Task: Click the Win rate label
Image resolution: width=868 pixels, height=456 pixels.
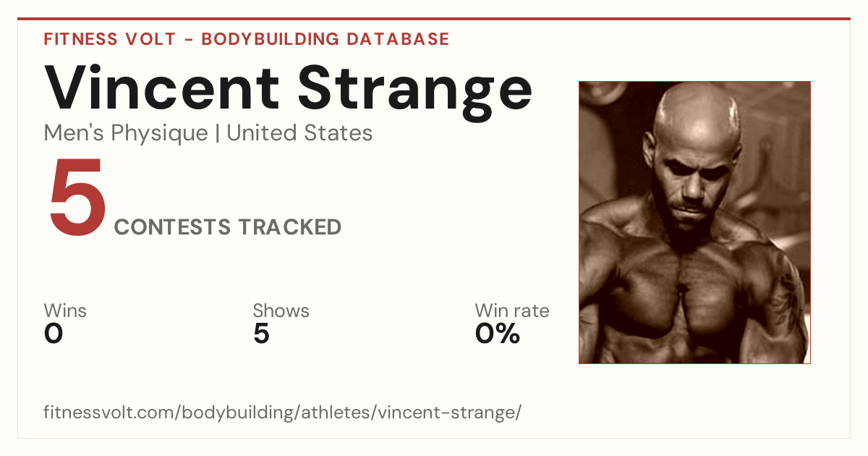Action: (512, 311)
